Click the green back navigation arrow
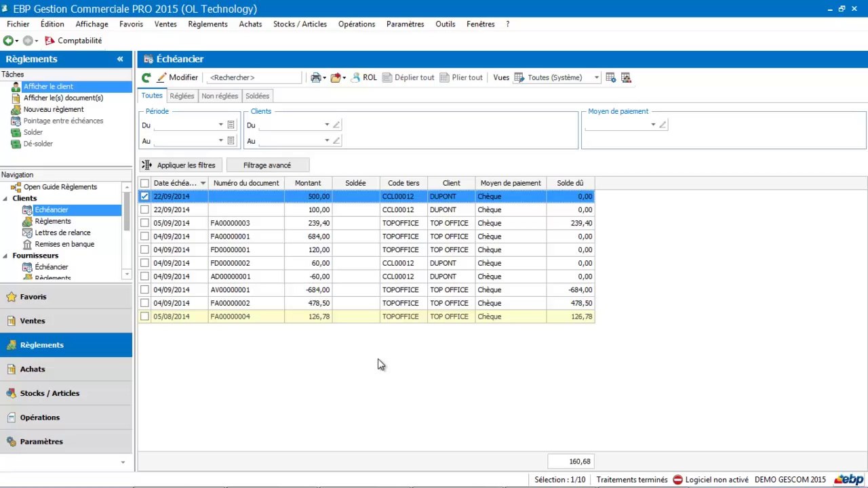868x488 pixels. pos(8,41)
